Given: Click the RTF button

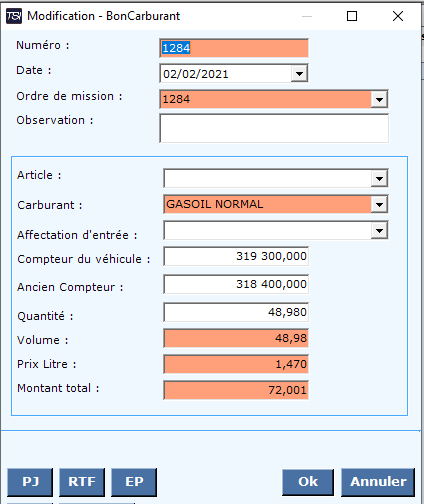Looking at the screenshot, I should coord(82,482).
